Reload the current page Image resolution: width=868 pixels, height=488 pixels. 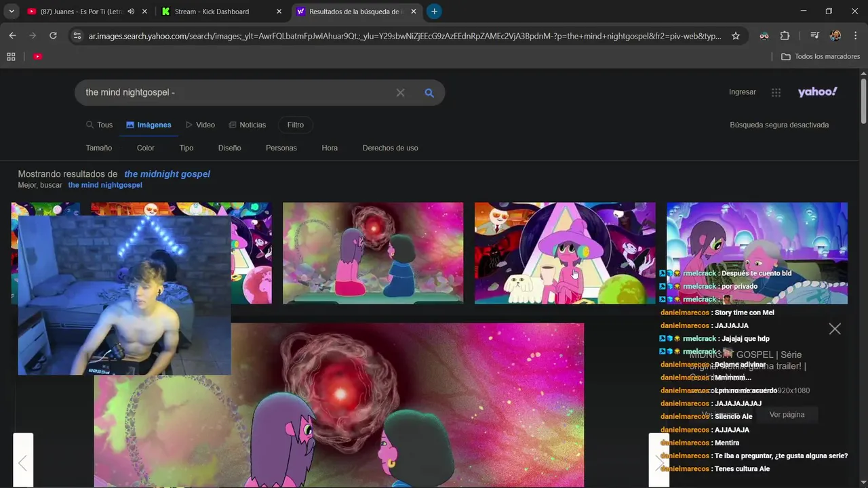53,36
